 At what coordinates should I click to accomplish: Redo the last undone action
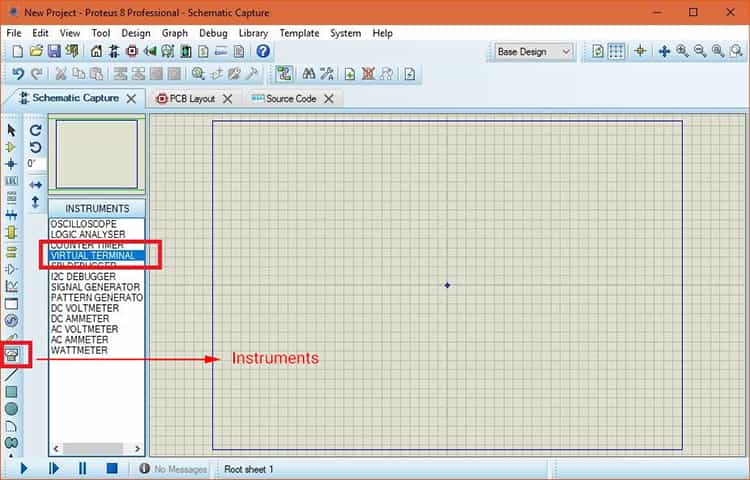click(x=36, y=74)
